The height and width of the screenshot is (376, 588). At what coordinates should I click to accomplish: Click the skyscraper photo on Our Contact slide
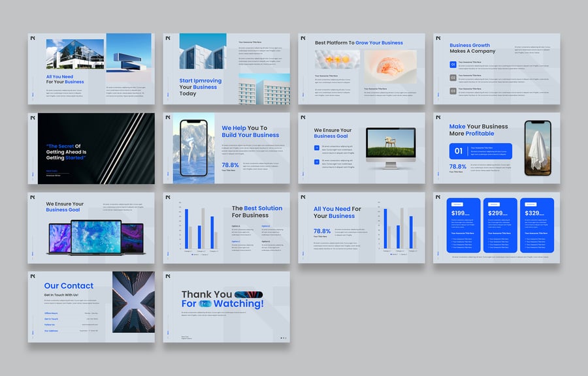(x=133, y=302)
